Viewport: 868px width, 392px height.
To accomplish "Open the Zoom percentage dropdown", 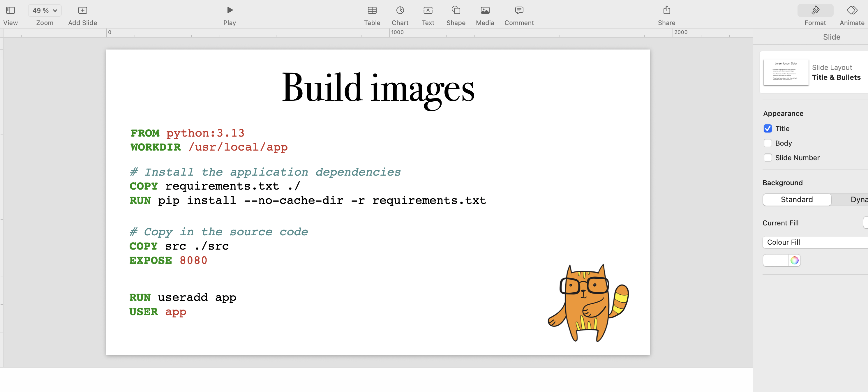I will click(x=44, y=10).
